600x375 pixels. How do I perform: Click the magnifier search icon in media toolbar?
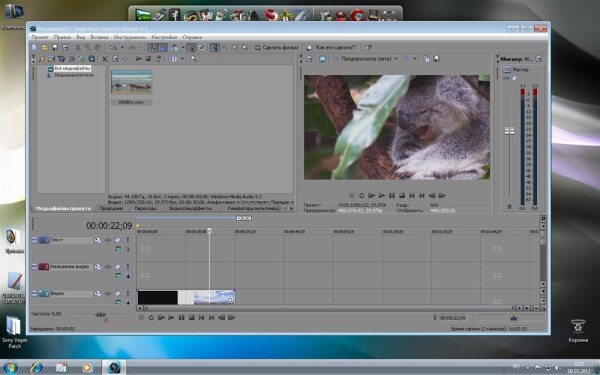193,59
